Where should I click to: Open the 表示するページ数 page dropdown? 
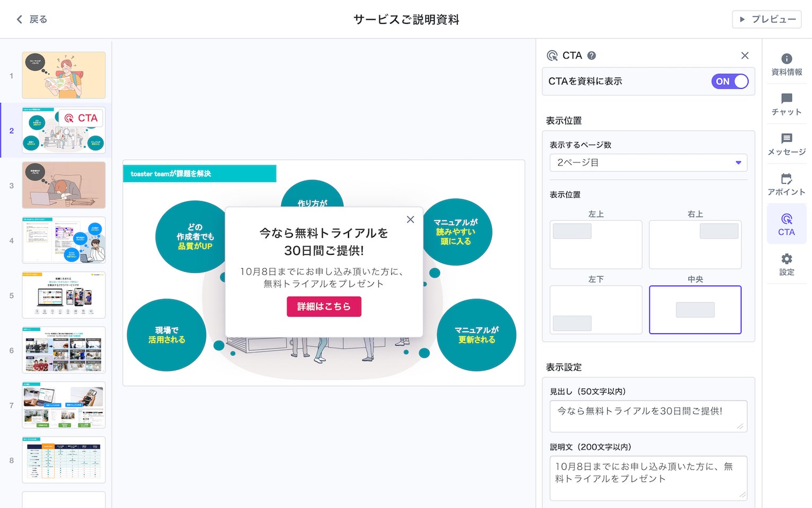(x=648, y=162)
